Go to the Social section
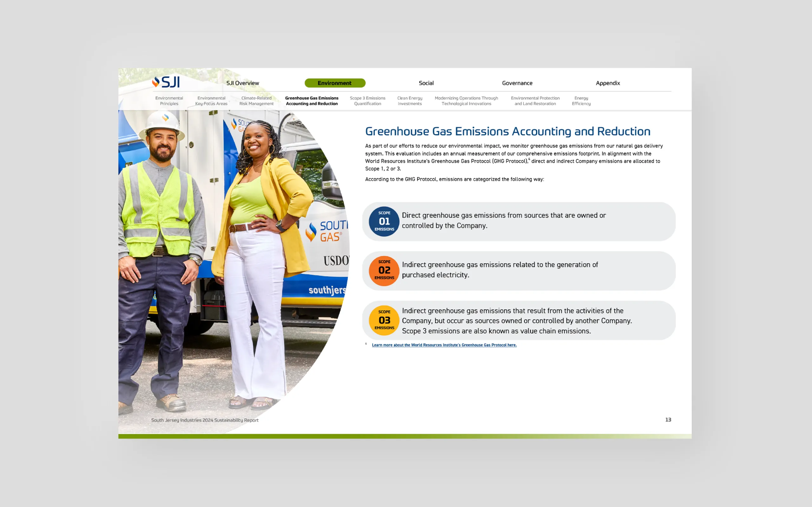This screenshot has height=507, width=812. (426, 83)
